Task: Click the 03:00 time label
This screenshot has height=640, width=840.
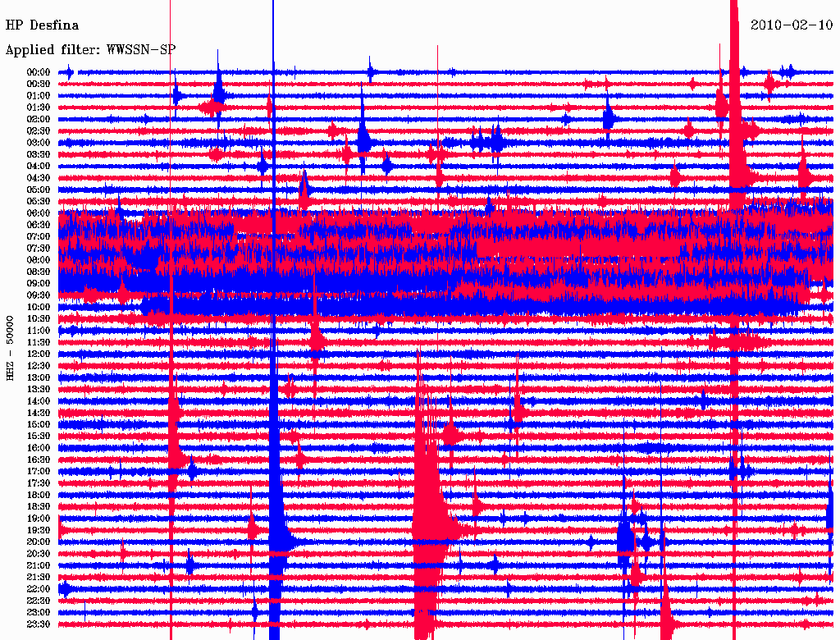Action: pyautogui.click(x=39, y=143)
